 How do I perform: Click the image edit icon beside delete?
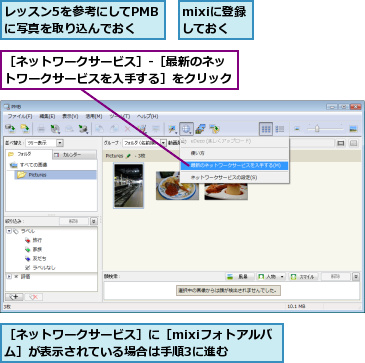coord(142,129)
